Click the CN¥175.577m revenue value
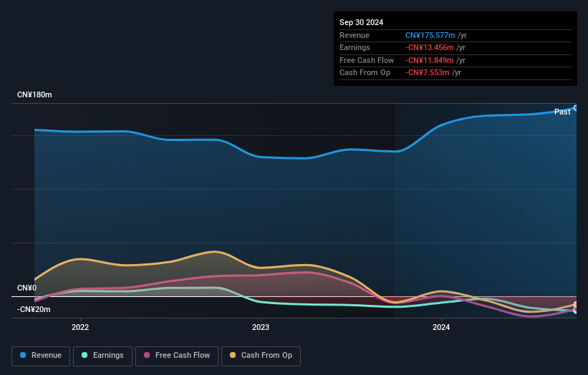Image resolution: width=588 pixels, height=375 pixels. coord(430,35)
